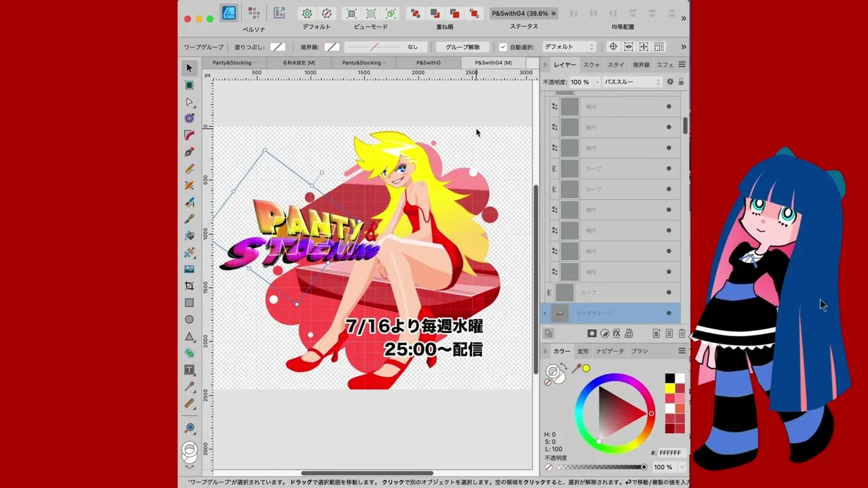Click the 境界線 stroke swatch in context toolbar
This screenshot has width=868, height=488.
[332, 47]
